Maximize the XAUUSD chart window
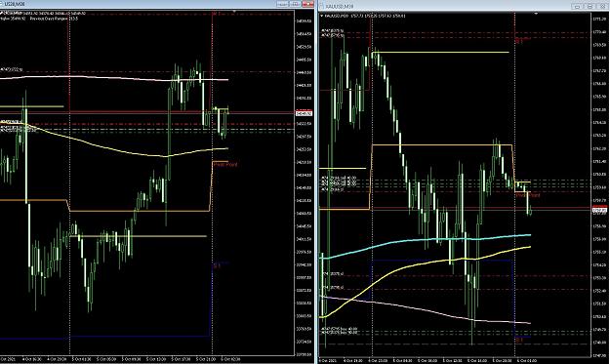 [590, 6]
